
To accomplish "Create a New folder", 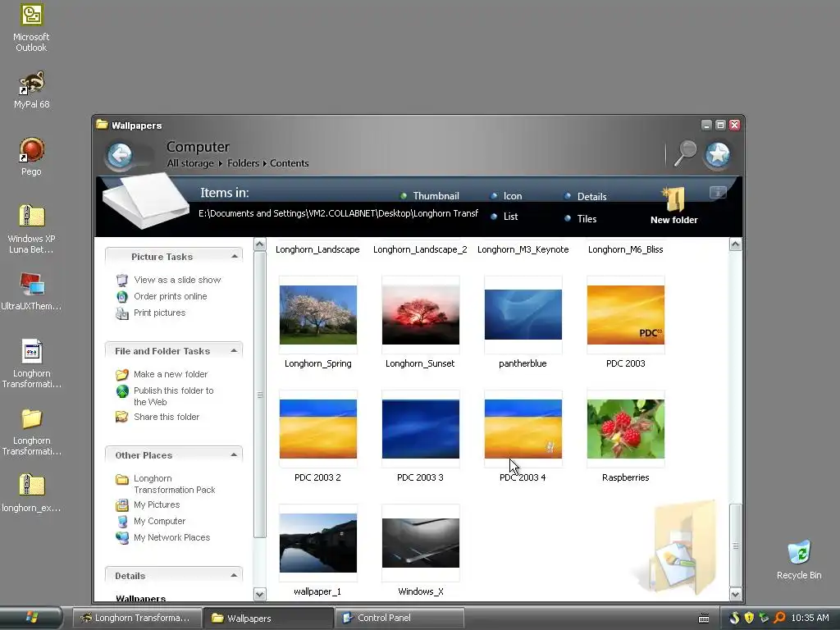I will tap(674, 206).
